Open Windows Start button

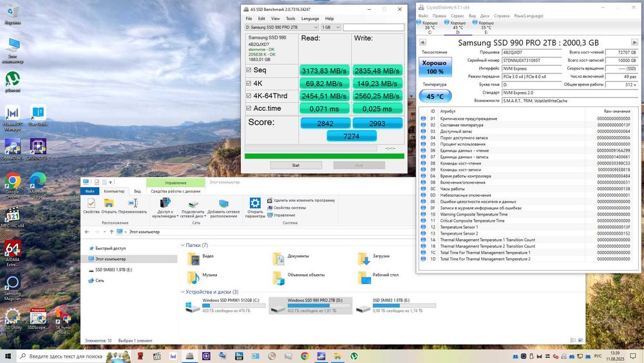[8, 356]
